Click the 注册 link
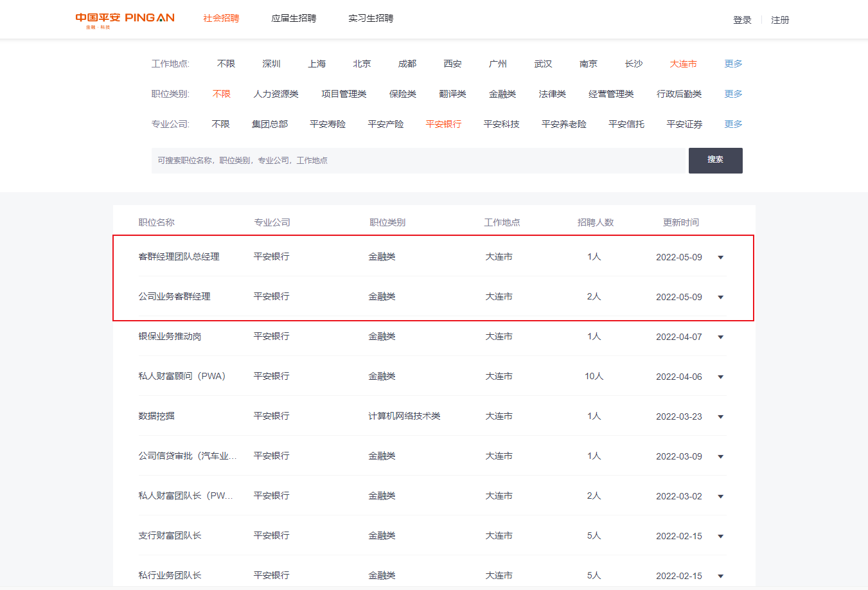Viewport: 868px width, 590px height. coord(780,20)
